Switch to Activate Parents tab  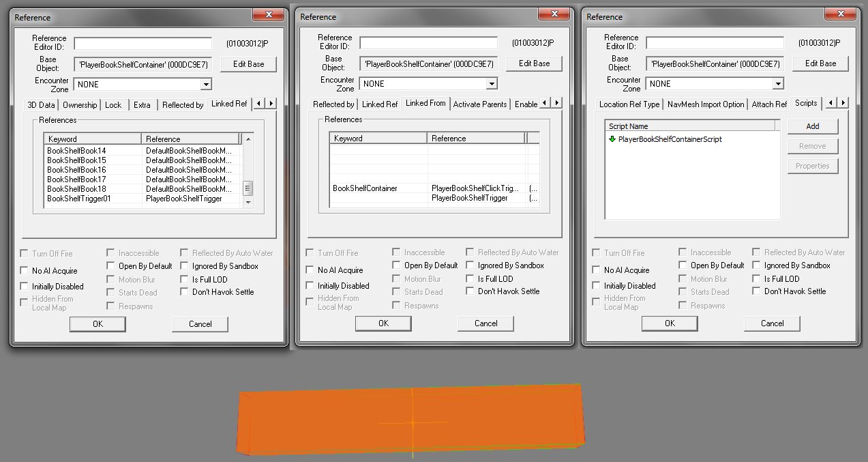point(480,104)
